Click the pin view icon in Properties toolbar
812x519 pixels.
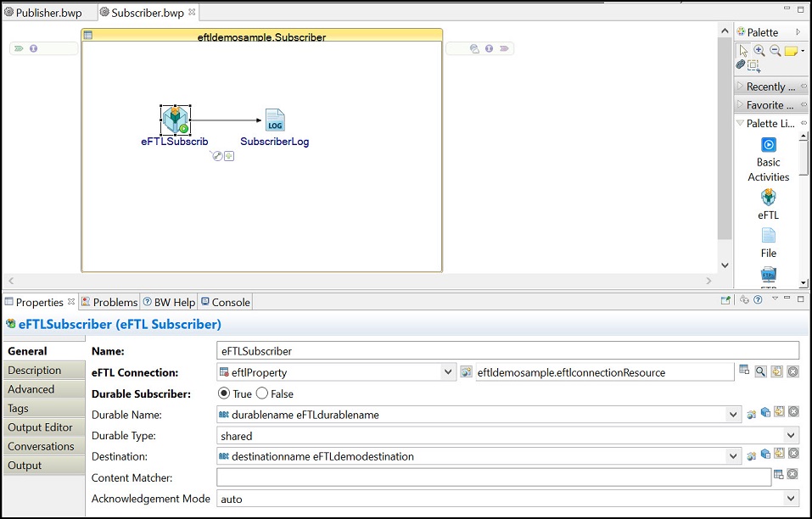[725, 300]
